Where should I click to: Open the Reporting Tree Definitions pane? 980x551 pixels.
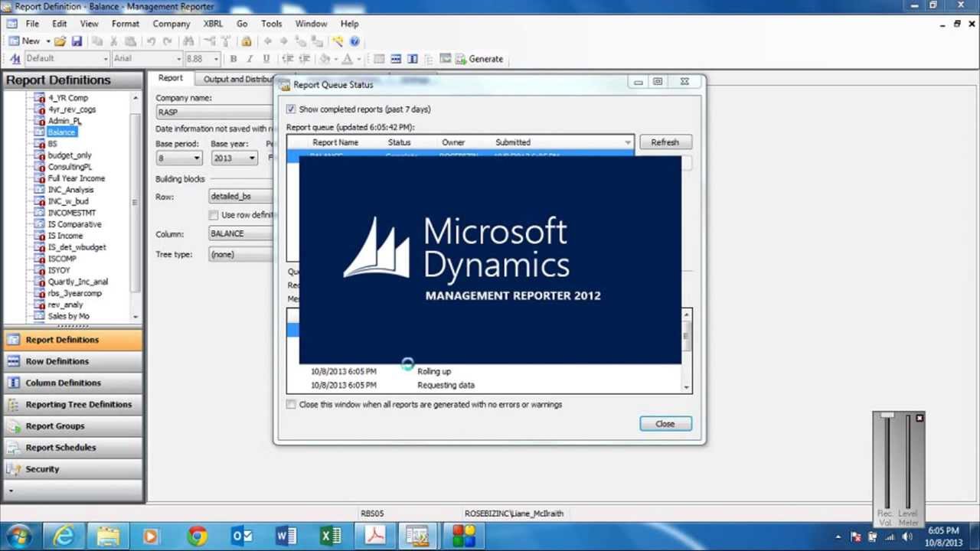click(x=73, y=404)
